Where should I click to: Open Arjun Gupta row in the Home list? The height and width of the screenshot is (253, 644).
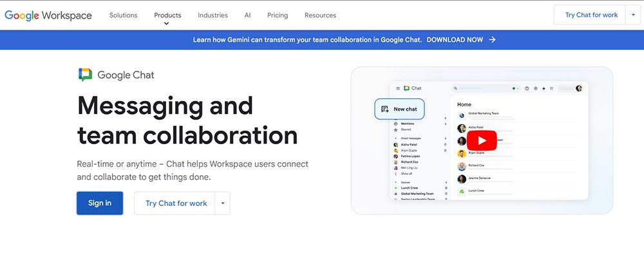[518, 154]
